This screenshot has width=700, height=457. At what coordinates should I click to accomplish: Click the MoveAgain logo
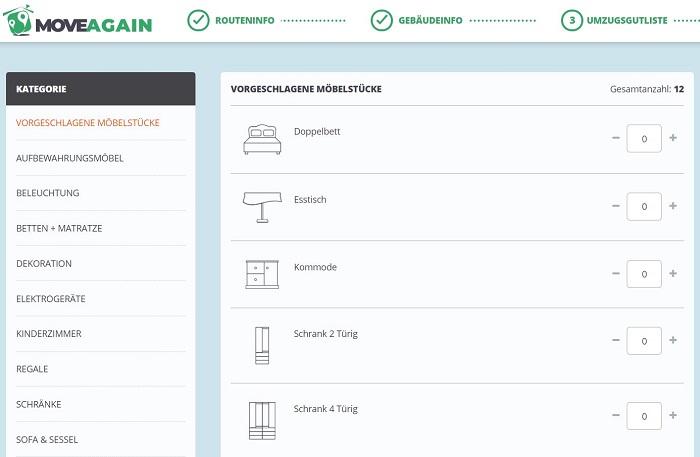[x=78, y=21]
